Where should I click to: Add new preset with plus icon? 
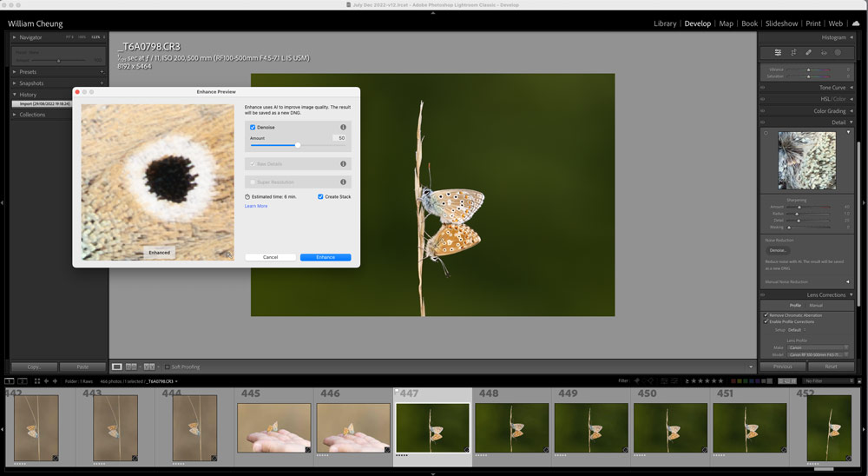coord(102,72)
